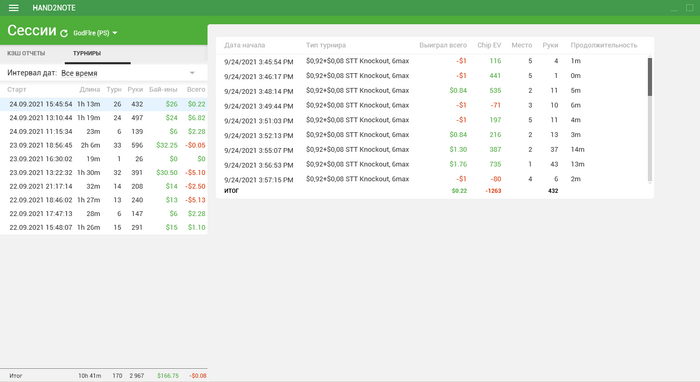Sort sessions by Бай-ины column header
Image resolution: width=700 pixels, height=382 pixels.
163,89
